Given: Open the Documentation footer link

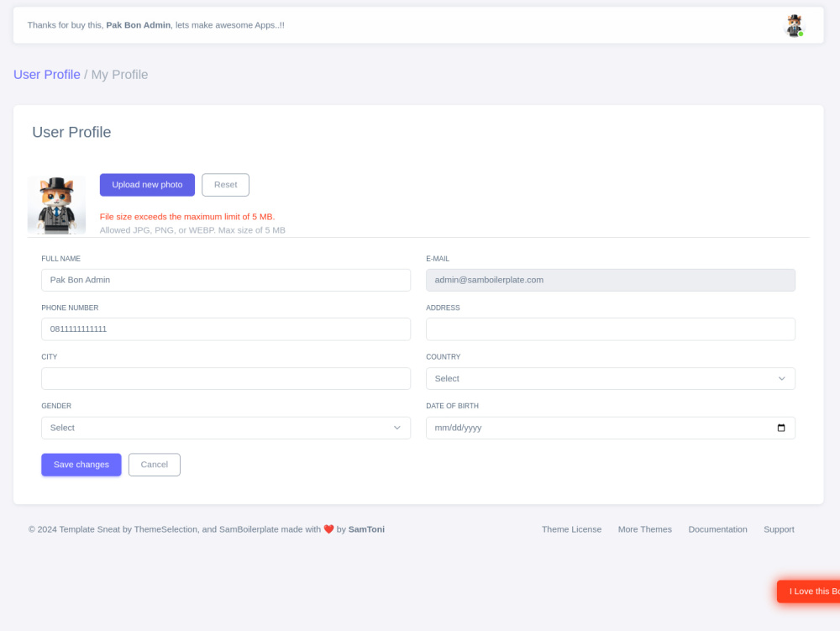Looking at the screenshot, I should point(718,529).
